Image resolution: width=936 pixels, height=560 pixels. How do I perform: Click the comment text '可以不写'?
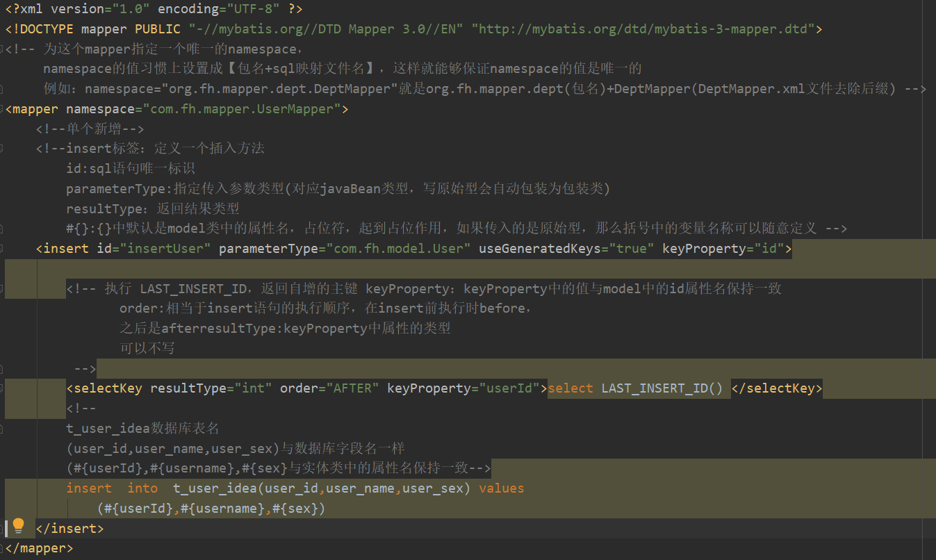pos(147,347)
